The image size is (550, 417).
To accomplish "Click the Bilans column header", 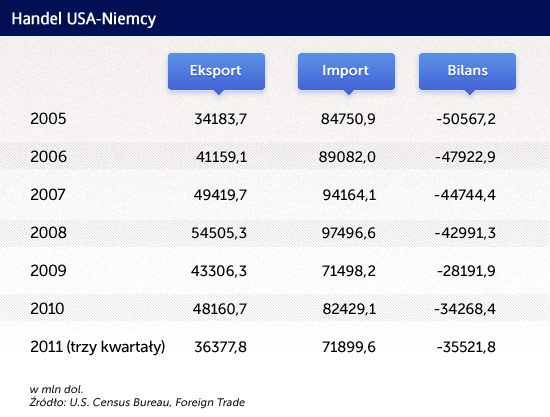I will click(467, 71).
